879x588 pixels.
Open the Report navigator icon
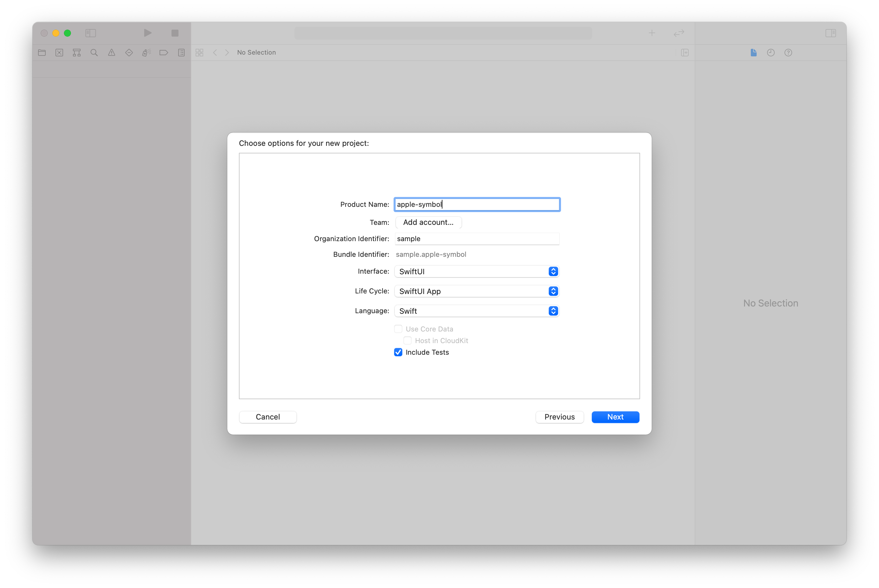[x=181, y=53]
